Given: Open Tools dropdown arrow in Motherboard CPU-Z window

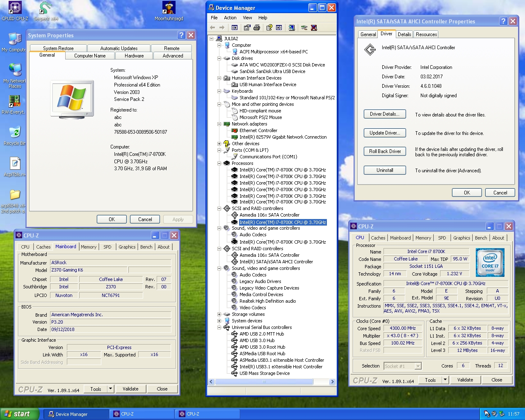Looking at the screenshot, I should tap(110, 389).
